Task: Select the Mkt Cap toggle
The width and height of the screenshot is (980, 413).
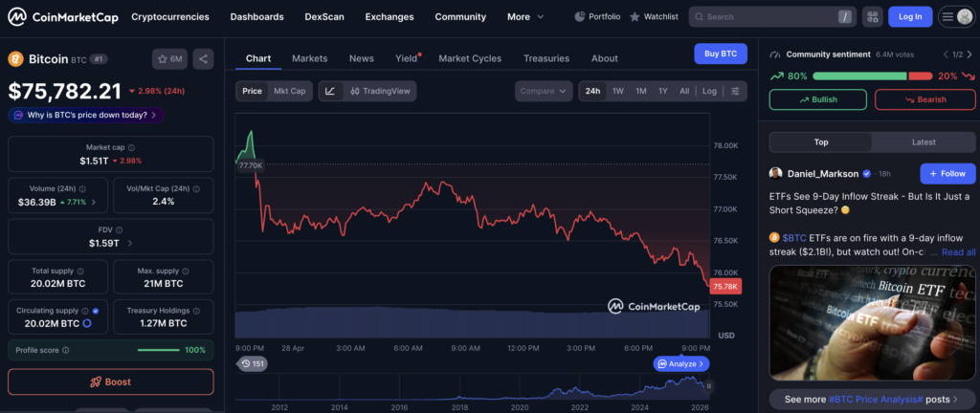Action: pyautogui.click(x=289, y=91)
